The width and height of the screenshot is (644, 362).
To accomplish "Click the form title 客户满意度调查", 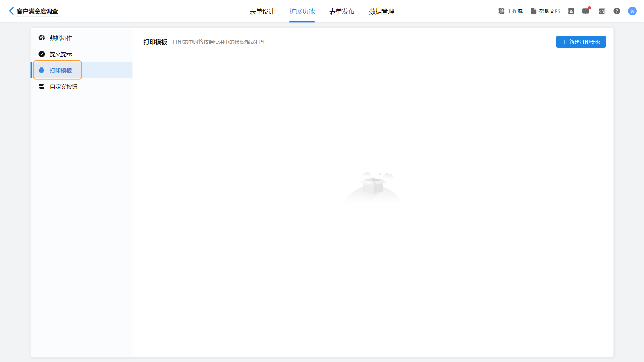I will tap(37, 11).
